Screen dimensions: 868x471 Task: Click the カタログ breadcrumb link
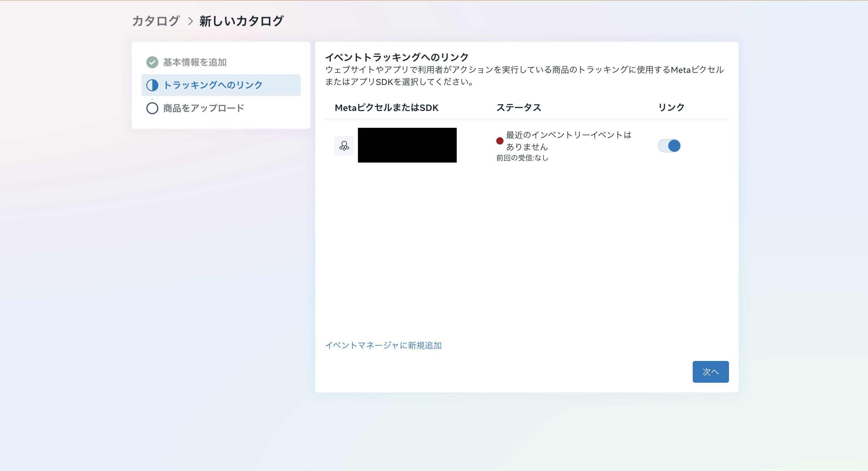(x=156, y=21)
